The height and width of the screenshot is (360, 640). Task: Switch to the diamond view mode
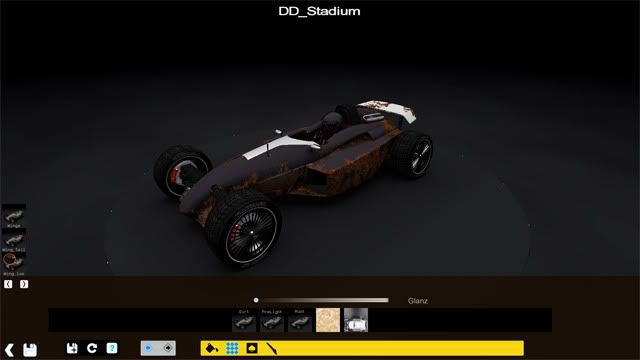click(167, 348)
